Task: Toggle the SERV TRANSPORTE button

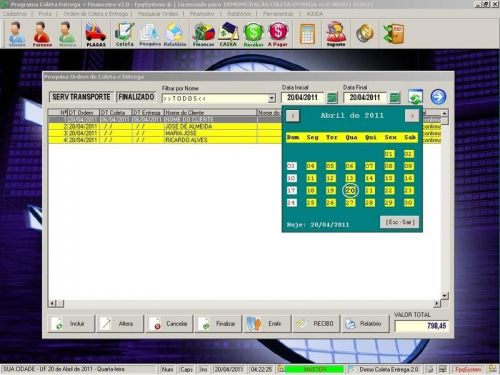Action: (x=81, y=97)
